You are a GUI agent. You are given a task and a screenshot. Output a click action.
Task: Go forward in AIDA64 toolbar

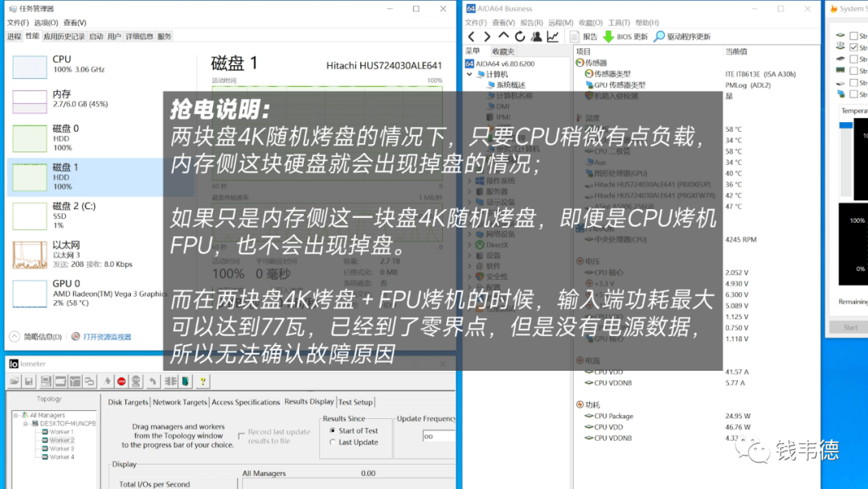click(486, 36)
